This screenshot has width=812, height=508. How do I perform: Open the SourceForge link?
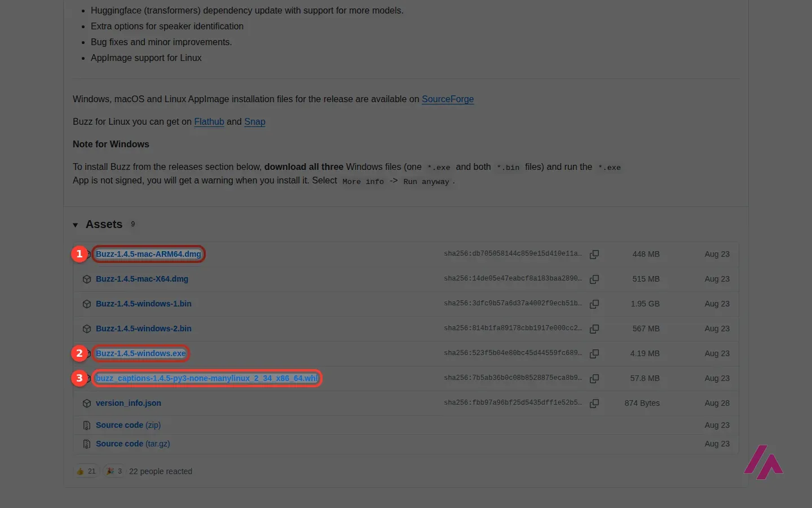coord(448,99)
